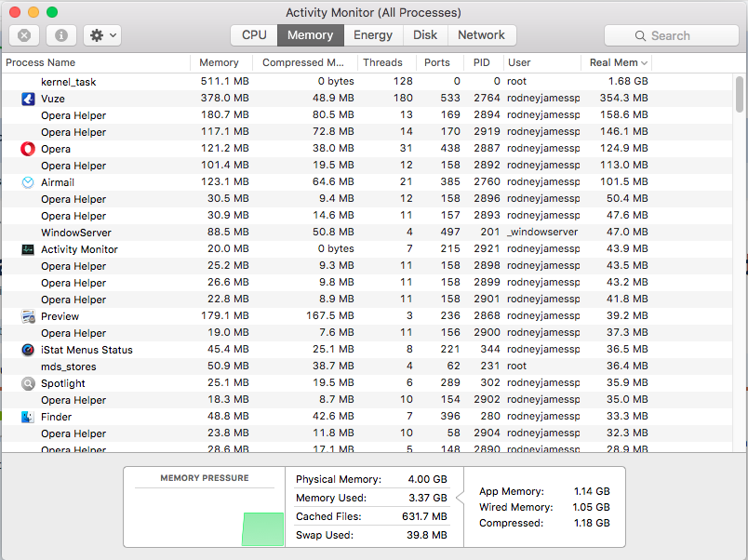Select Opera Helper with PID 2902
748x560 pixels.
(x=367, y=400)
